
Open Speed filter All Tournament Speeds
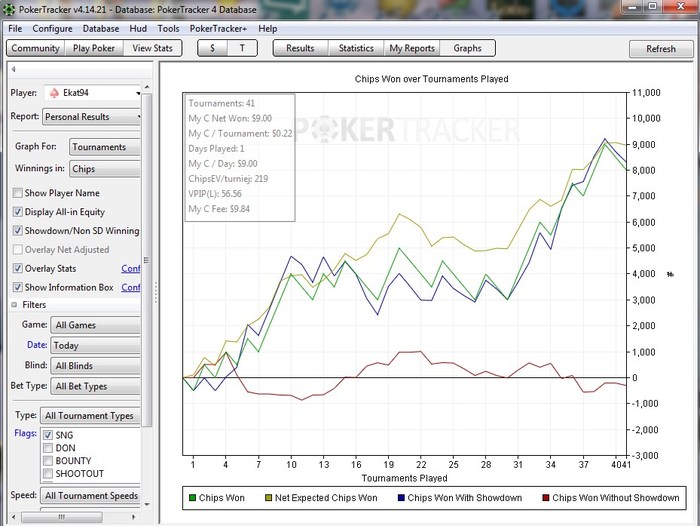pyautogui.click(x=91, y=496)
